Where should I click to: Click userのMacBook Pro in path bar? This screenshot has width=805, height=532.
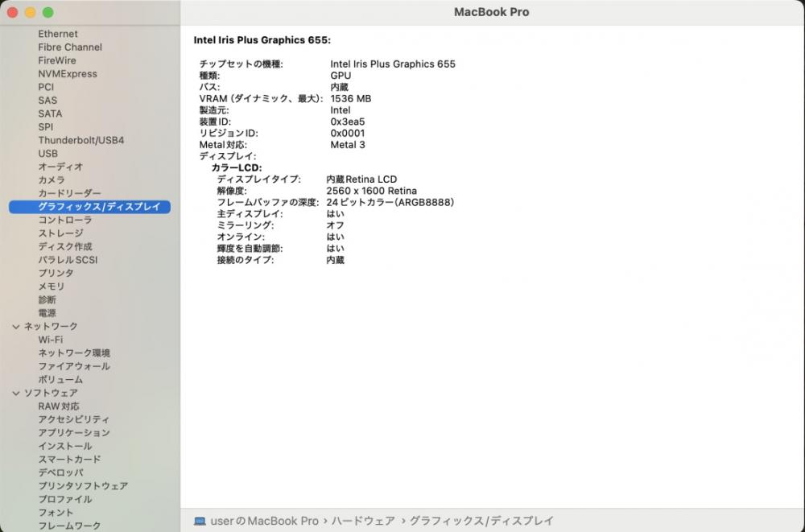264,522
